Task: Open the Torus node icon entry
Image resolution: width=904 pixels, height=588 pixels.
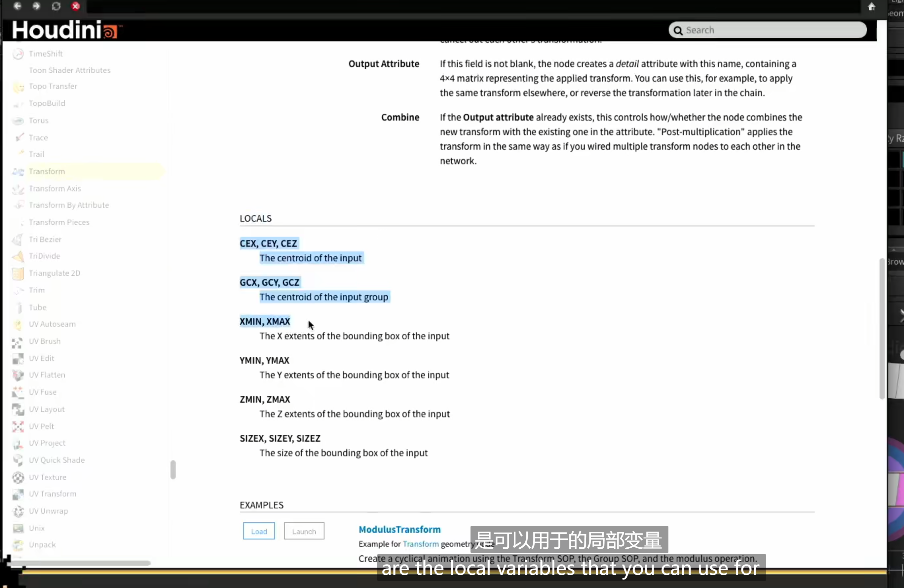Action: tap(18, 121)
